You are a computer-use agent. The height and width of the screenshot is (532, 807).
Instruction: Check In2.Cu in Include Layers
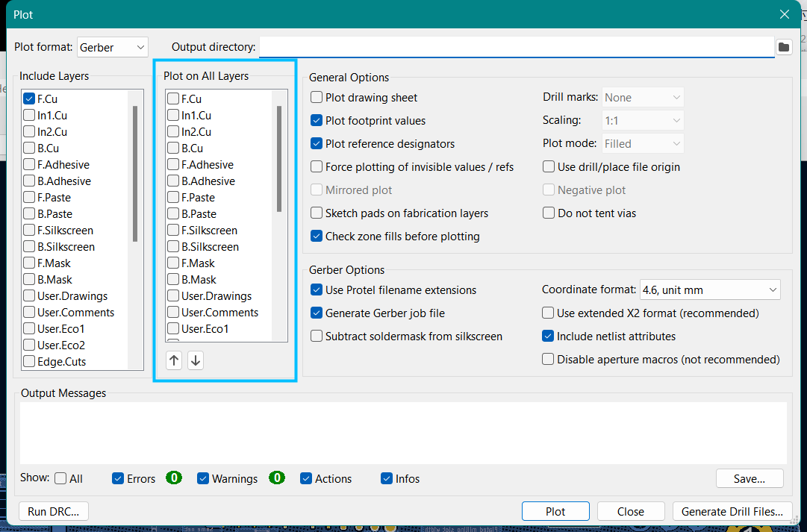[x=29, y=132]
